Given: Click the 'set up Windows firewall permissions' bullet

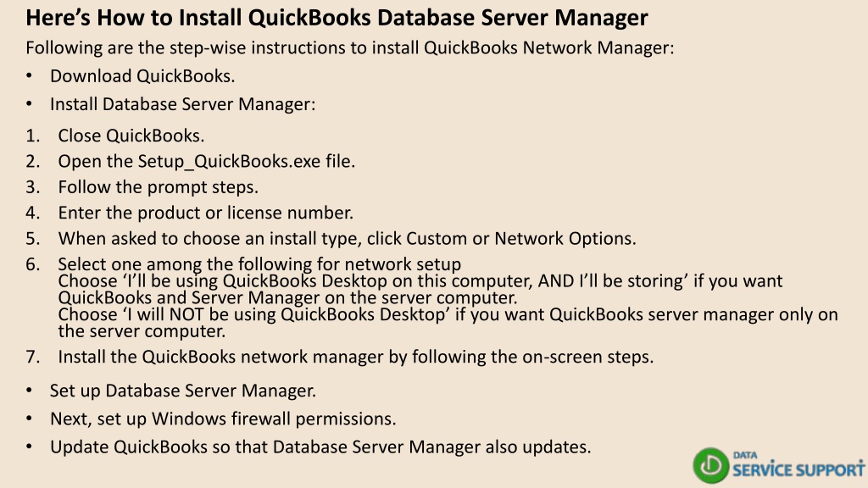Looking at the screenshot, I should point(223,419).
